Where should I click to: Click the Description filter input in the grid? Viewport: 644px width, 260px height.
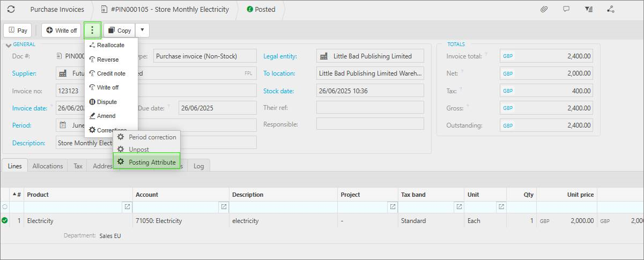click(x=283, y=207)
